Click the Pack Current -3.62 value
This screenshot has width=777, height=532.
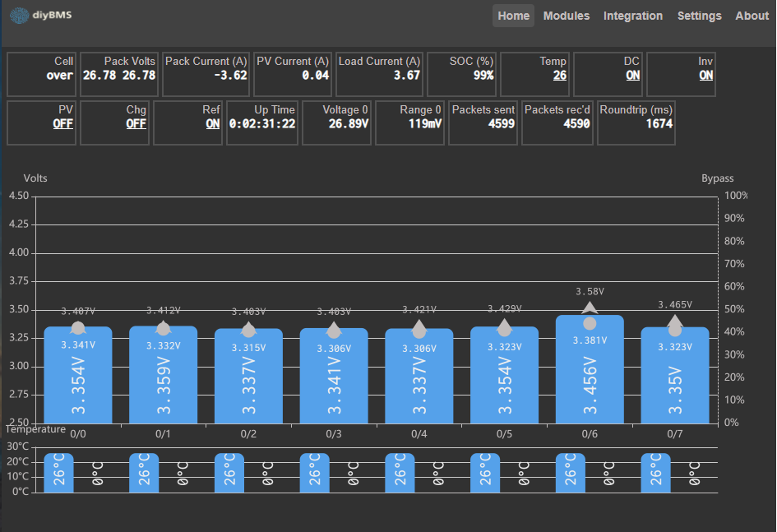click(x=230, y=76)
